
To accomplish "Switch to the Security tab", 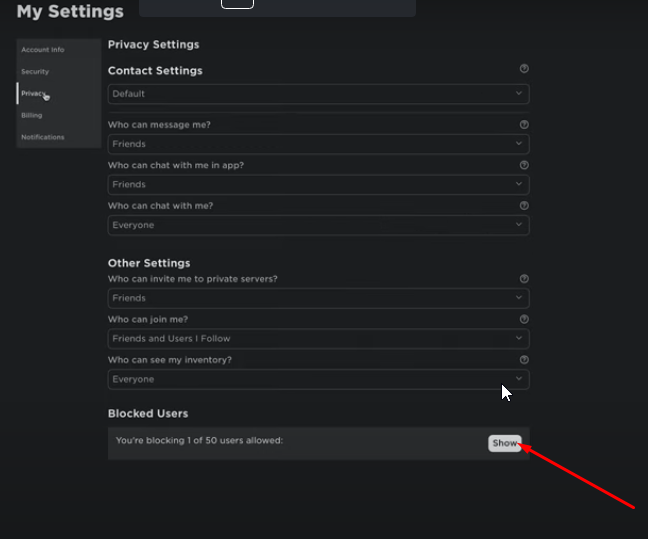I will [59, 72].
